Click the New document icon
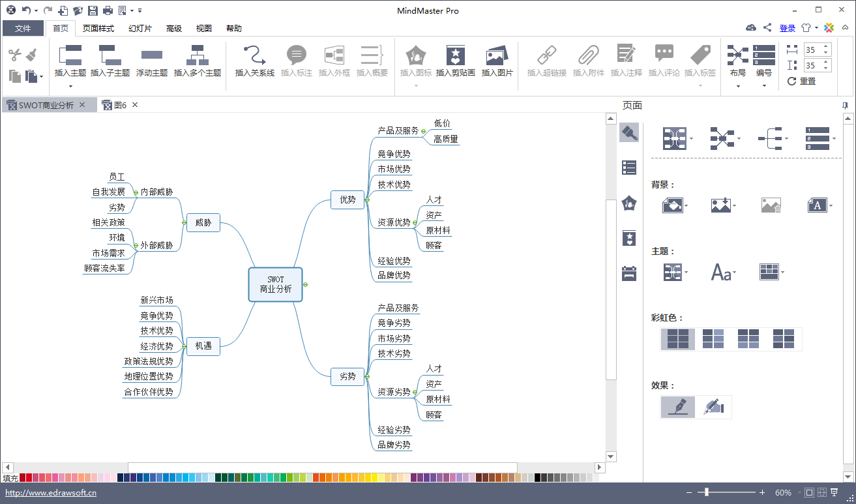 (x=63, y=10)
